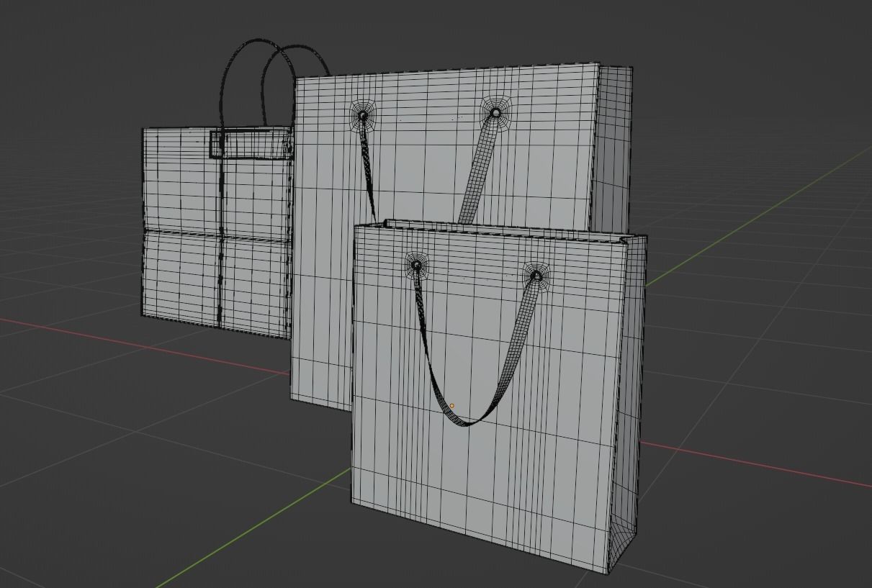
Task: Select the middle bag's right side panel
Action: [x=612, y=151]
